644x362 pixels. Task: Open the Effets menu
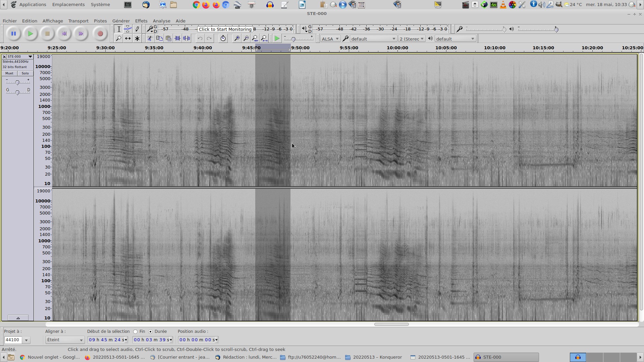coord(141,21)
